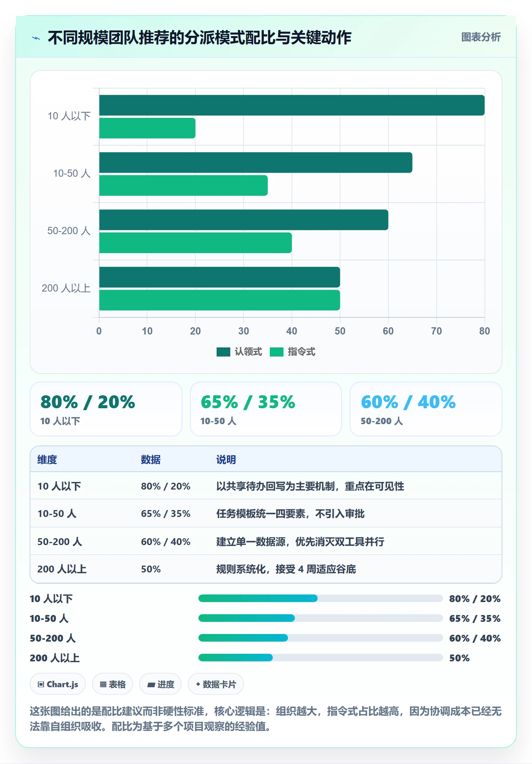532x764 pixels.
Task: Click the 指令式 bar for 200 人以上
Action: click(220, 300)
